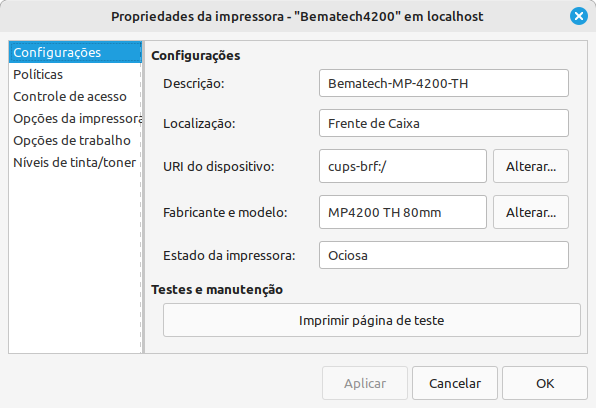Screen dimensions: 596x408
Task: Click the Aplicar button
Action: click(x=365, y=383)
